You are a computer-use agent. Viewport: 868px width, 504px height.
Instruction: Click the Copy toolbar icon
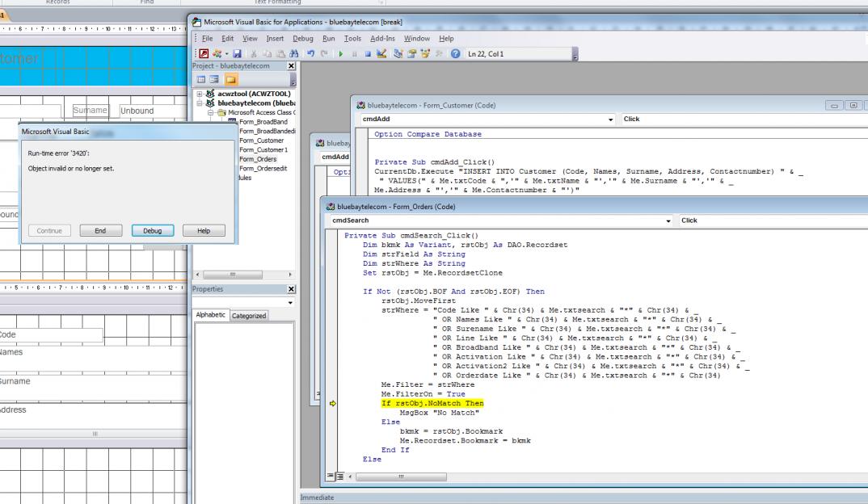(x=267, y=53)
